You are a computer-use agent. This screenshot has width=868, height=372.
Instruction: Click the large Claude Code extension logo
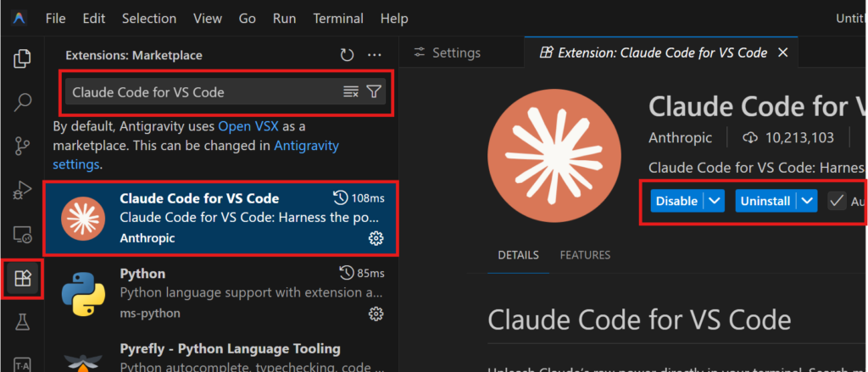554,154
